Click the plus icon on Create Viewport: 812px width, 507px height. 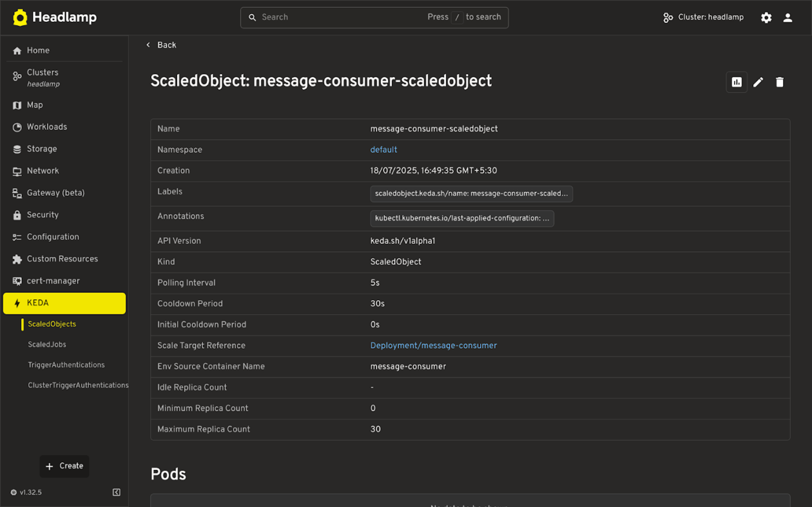pos(49,466)
